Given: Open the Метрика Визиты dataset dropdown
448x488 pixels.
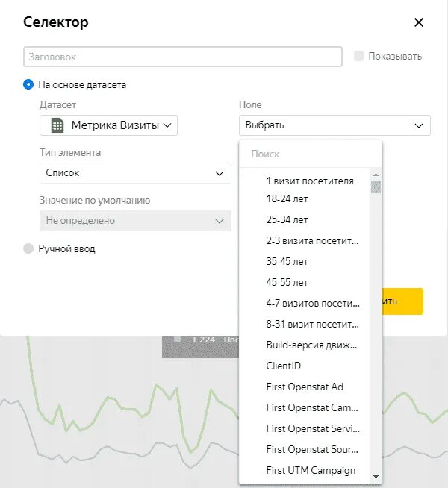Looking at the screenshot, I should click(x=108, y=125).
